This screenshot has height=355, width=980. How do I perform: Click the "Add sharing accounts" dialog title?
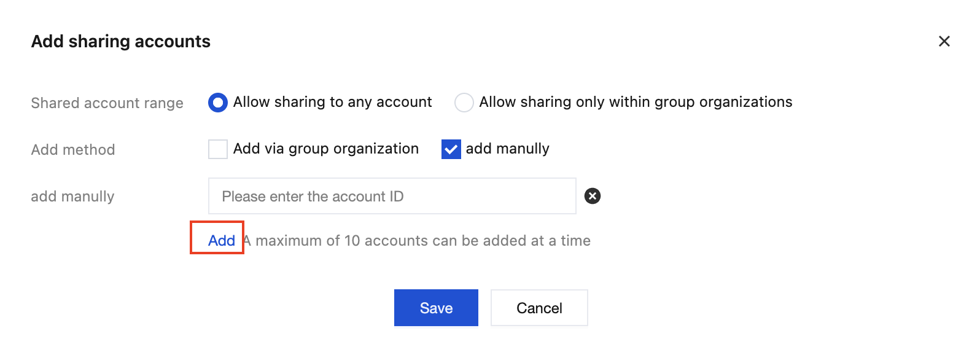point(121,41)
